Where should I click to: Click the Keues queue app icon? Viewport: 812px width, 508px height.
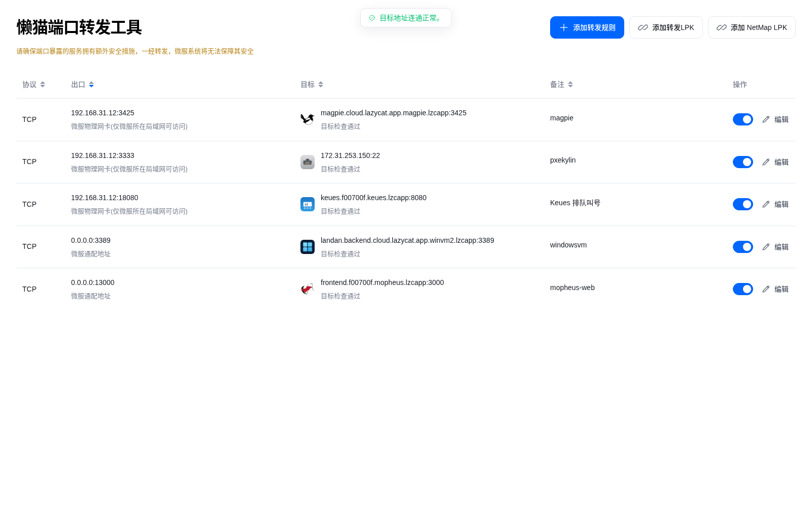coord(308,204)
